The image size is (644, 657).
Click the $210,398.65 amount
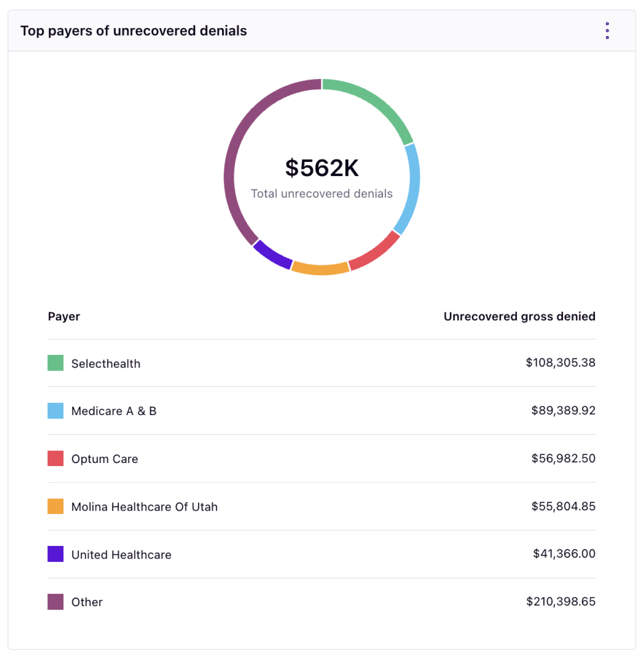click(561, 601)
